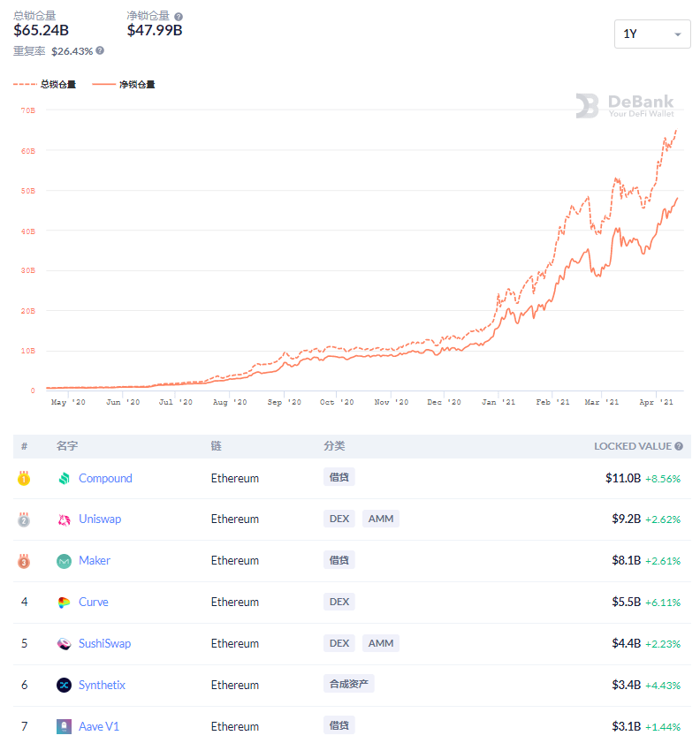Click the DEX tag in Uniswap row
Screen dimensions: 700x743
coord(339,519)
